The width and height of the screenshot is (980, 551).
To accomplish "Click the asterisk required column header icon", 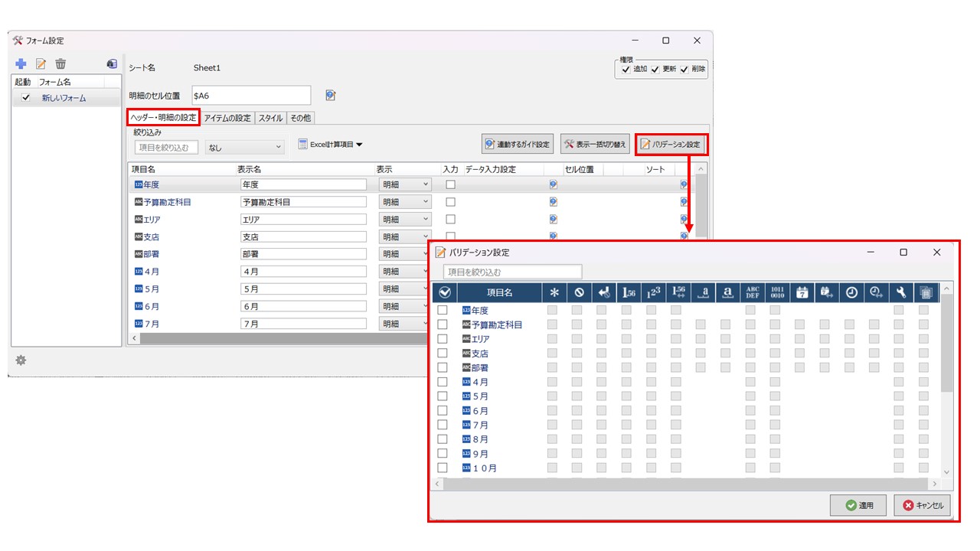I will pyautogui.click(x=554, y=292).
